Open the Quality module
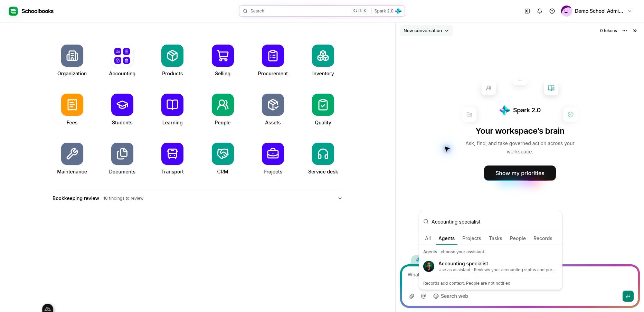 pos(323,105)
